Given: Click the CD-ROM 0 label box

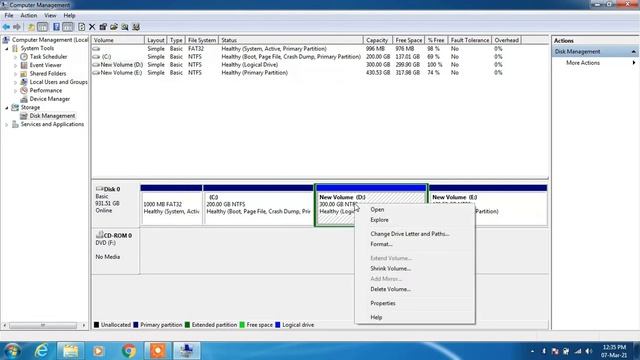Looking at the screenshot, I should coord(116,250).
